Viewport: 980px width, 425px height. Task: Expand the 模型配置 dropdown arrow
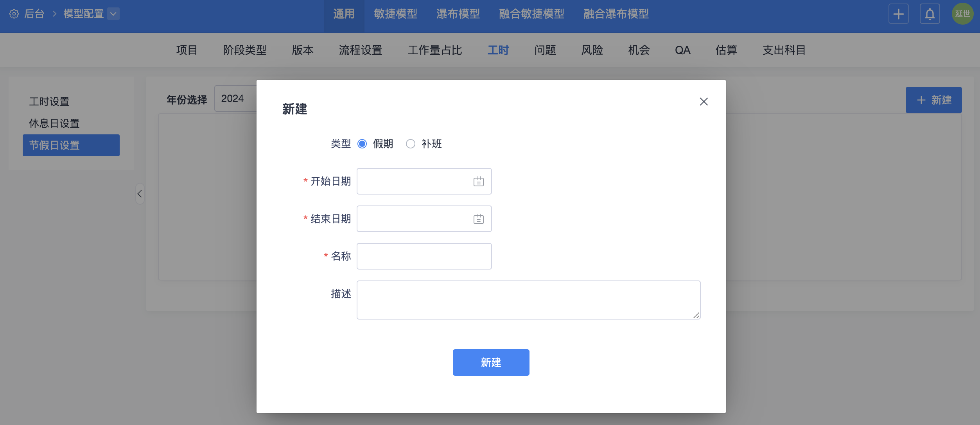pyautogui.click(x=113, y=14)
